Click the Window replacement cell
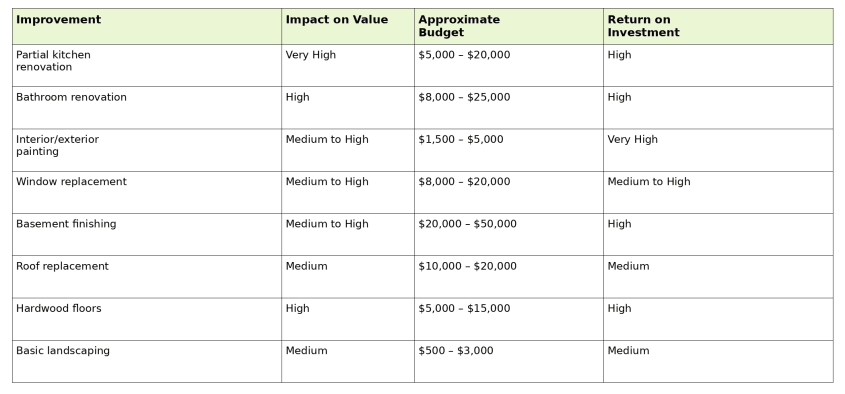 (147, 192)
